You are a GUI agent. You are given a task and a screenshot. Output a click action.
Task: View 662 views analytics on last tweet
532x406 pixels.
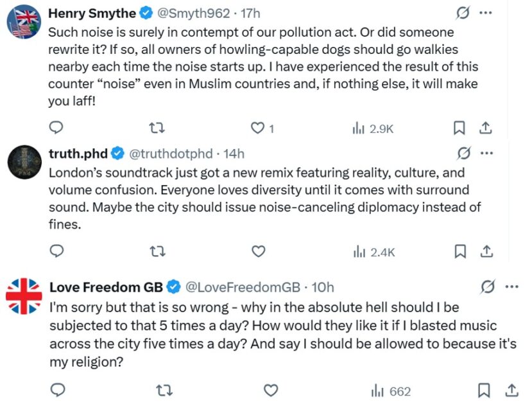pyautogui.click(x=391, y=391)
